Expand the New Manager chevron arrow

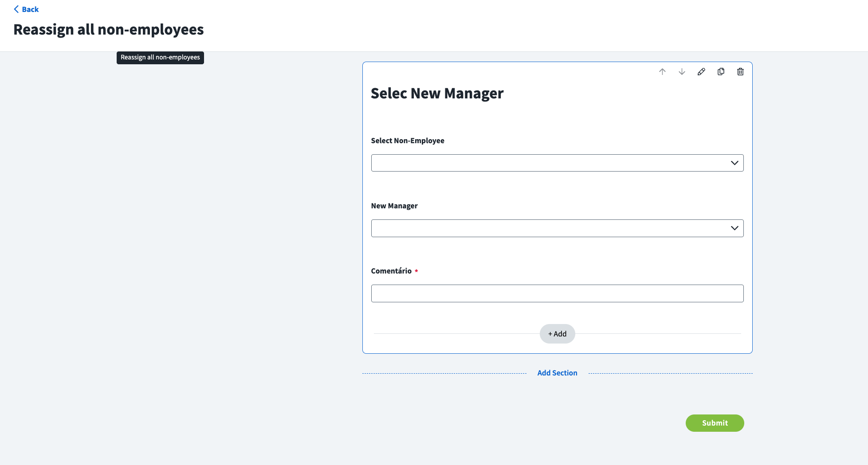pyautogui.click(x=734, y=228)
